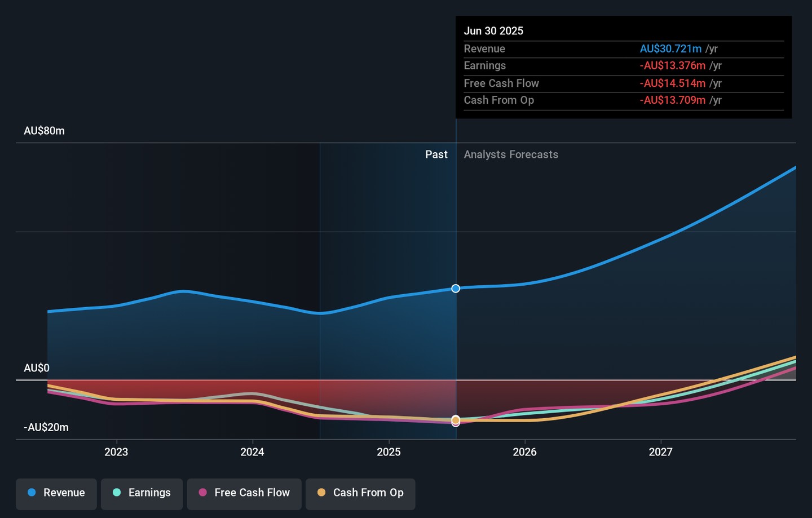
Task: Click the 2025 year label on axis
Action: 389,452
